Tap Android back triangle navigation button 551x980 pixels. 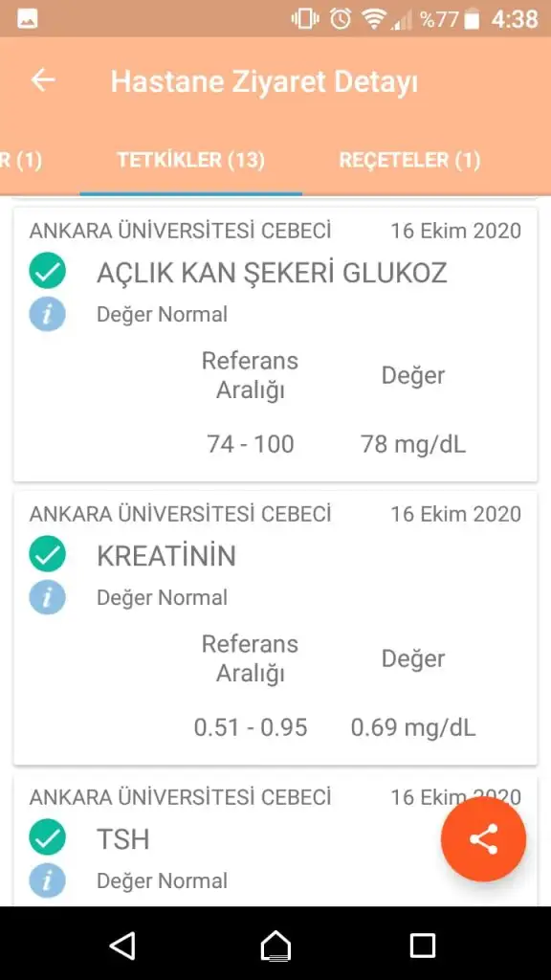[x=122, y=946]
